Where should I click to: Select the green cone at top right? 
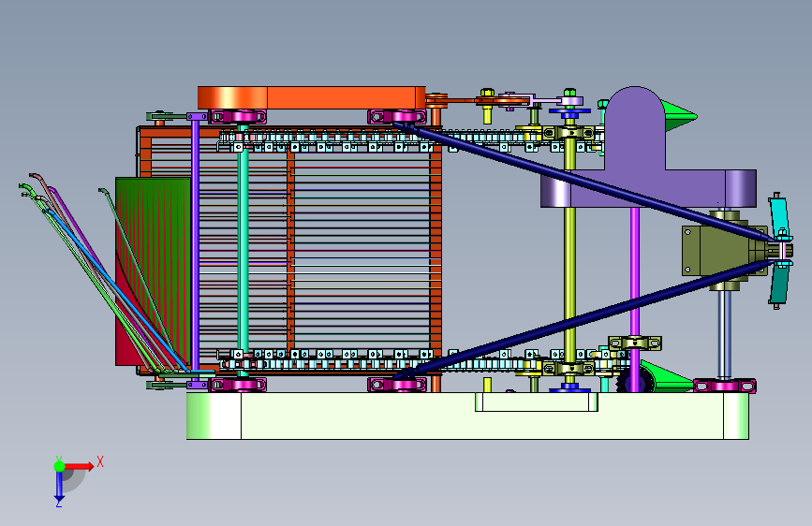coord(679,115)
